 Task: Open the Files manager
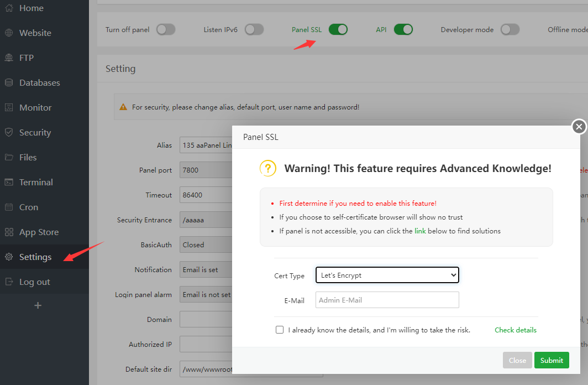click(x=28, y=157)
